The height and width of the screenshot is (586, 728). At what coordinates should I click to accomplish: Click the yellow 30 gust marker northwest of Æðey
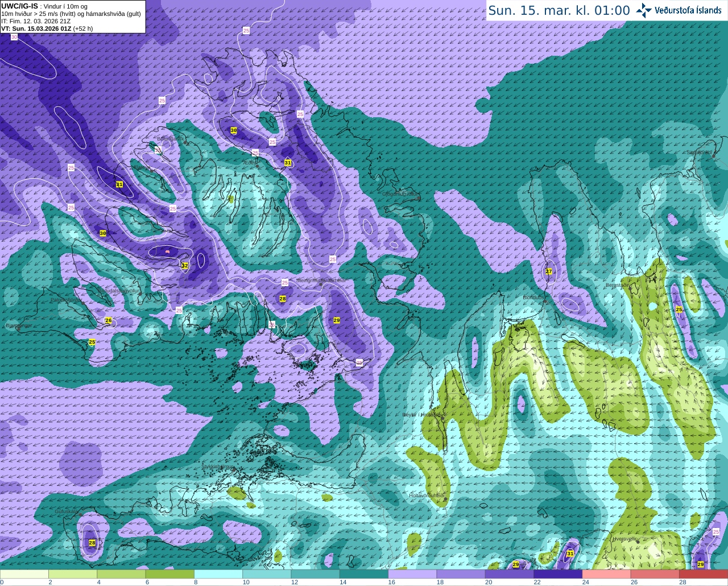[x=234, y=130]
